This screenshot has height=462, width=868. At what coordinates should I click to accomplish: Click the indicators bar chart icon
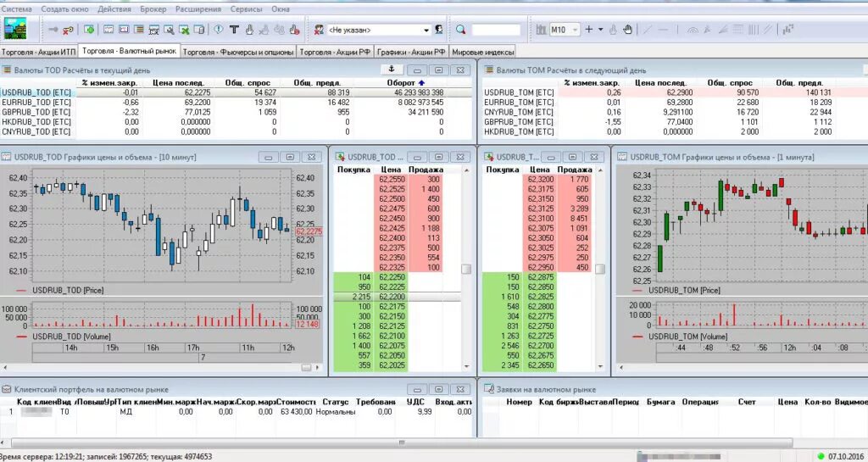pyautogui.click(x=788, y=30)
